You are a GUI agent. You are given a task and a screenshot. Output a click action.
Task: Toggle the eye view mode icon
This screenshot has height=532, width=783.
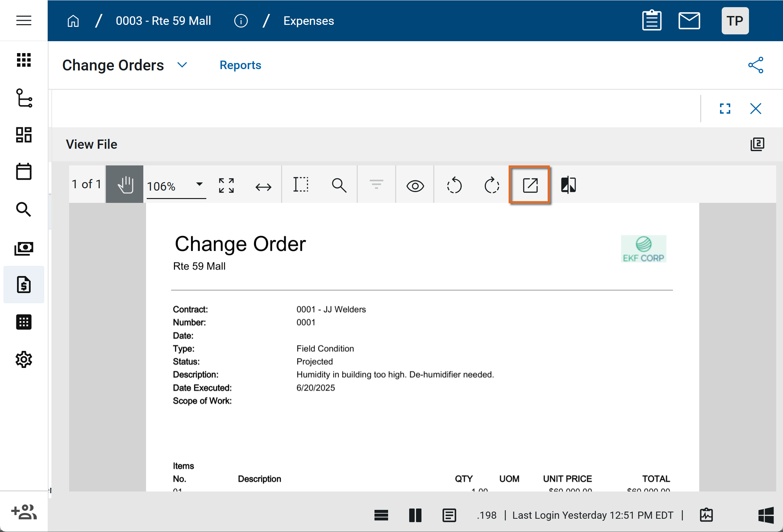(x=415, y=186)
